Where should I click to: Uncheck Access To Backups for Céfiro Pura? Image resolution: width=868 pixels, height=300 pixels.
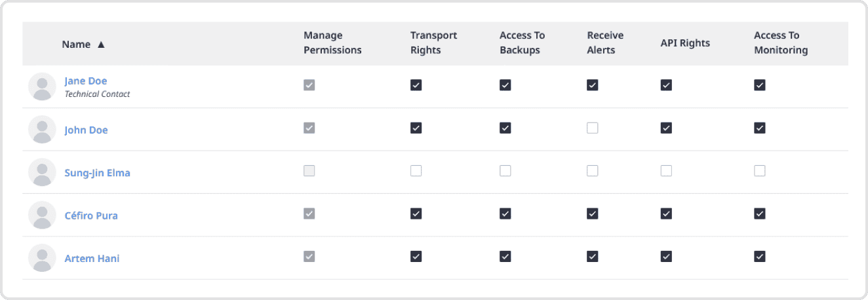(505, 214)
